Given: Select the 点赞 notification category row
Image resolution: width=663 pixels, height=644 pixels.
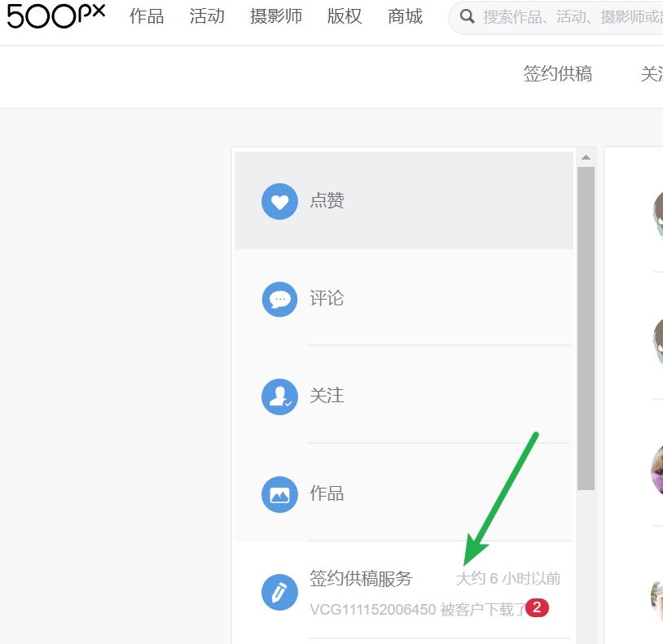Looking at the screenshot, I should 404,200.
